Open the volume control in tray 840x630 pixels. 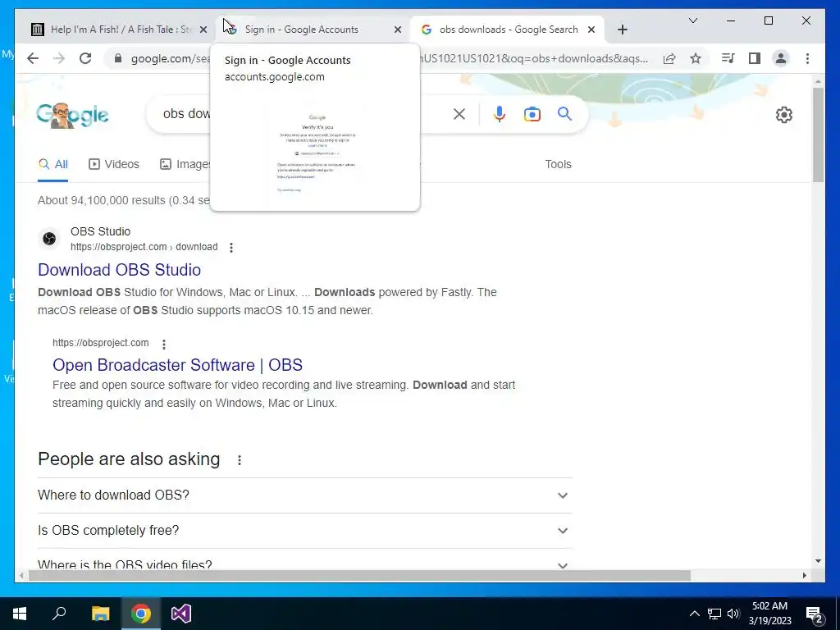click(733, 614)
